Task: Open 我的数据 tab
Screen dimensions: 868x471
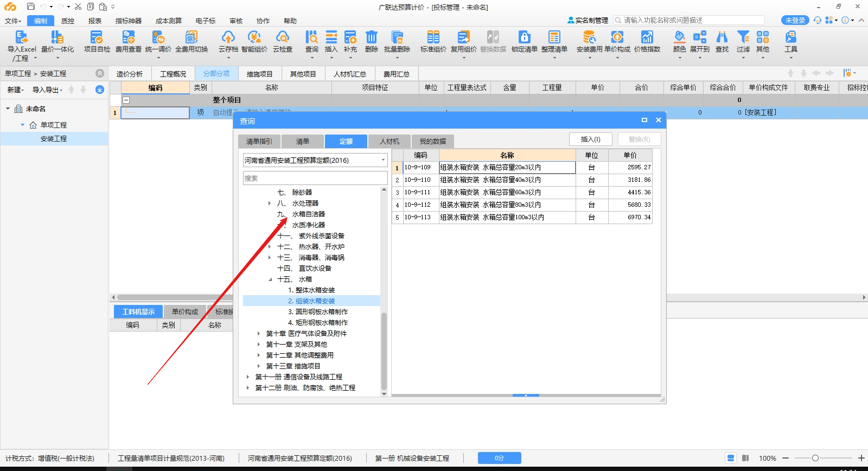Action: tap(433, 142)
